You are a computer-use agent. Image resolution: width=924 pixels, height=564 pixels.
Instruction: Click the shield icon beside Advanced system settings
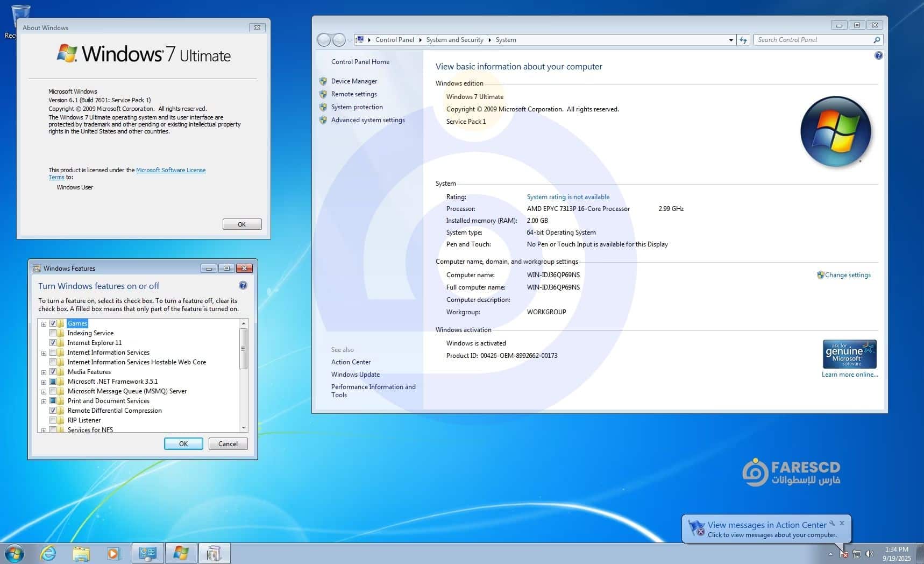click(323, 120)
